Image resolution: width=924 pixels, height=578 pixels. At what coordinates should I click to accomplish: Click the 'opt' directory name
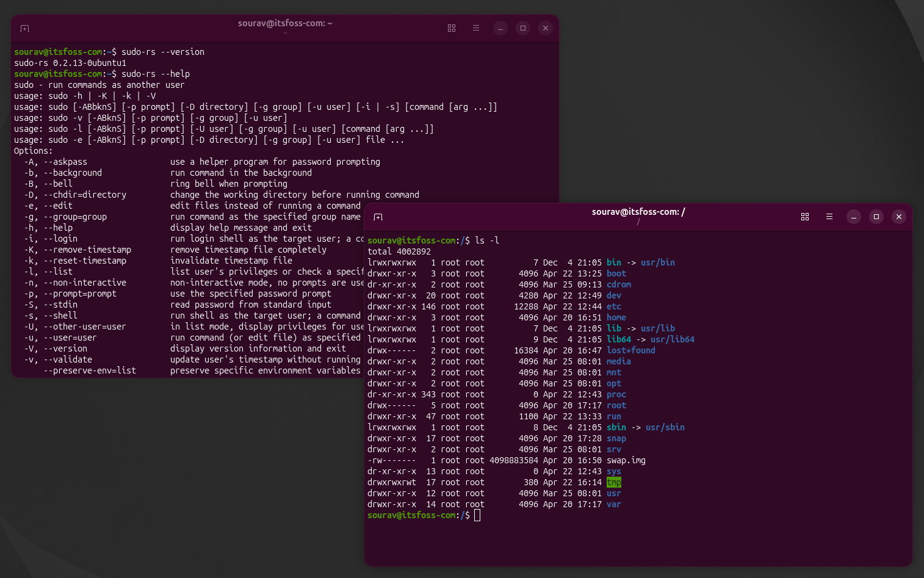tap(614, 383)
